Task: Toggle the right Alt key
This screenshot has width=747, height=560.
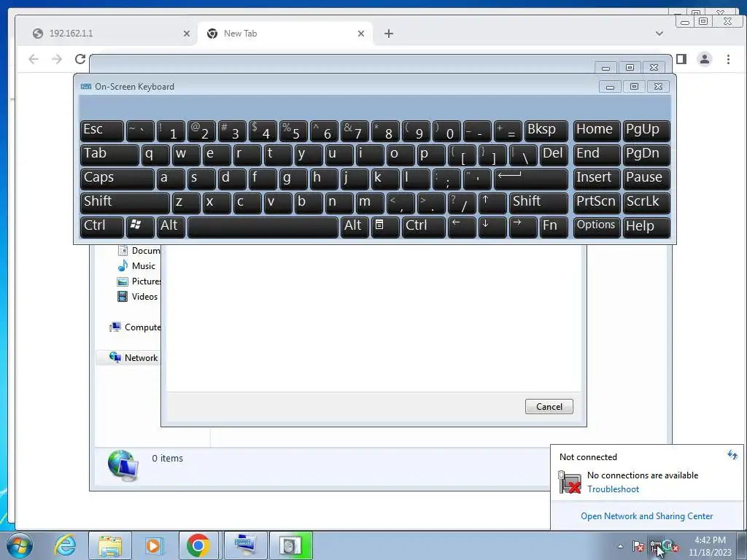Action: 355,227
